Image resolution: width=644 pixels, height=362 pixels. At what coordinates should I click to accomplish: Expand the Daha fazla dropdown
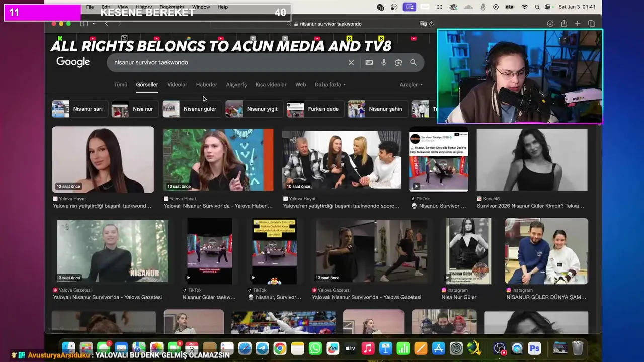pos(330,85)
